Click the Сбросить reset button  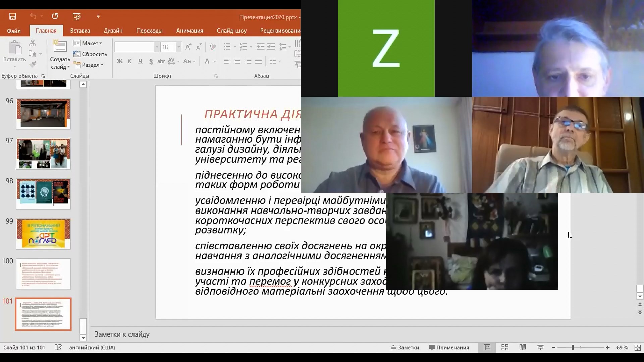(90, 54)
